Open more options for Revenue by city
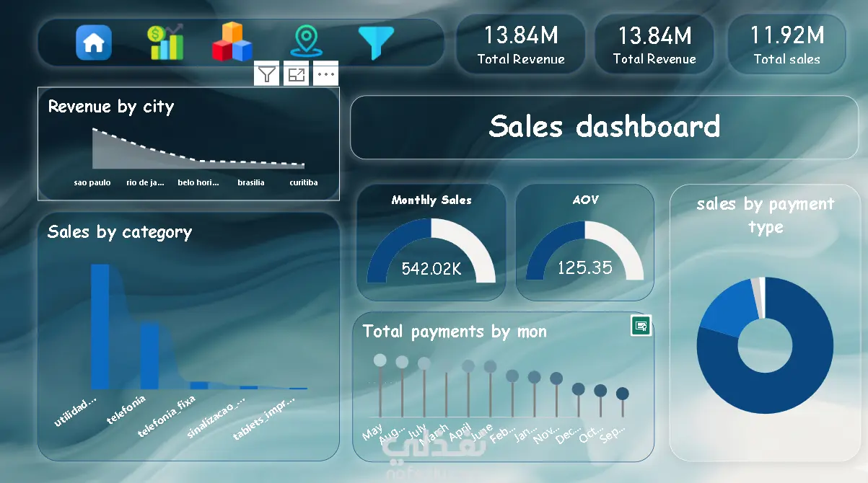The image size is (868, 483). [325, 74]
